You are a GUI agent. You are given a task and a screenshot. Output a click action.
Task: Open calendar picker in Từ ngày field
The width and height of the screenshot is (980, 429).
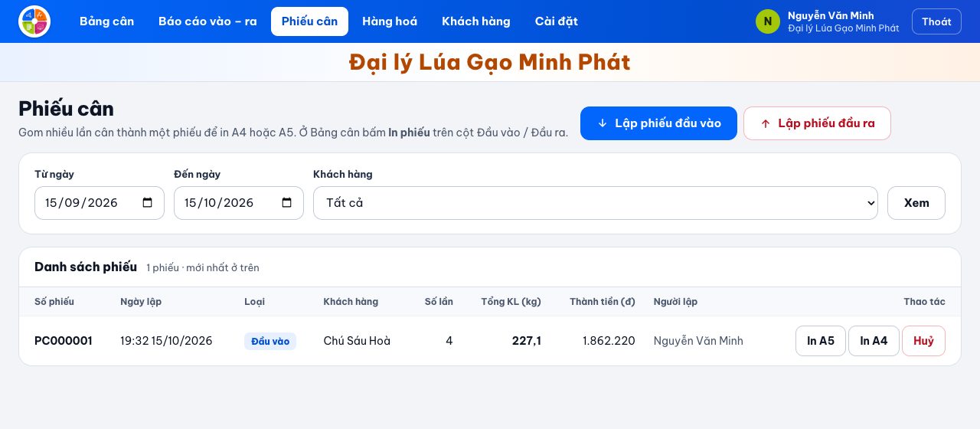[148, 203]
